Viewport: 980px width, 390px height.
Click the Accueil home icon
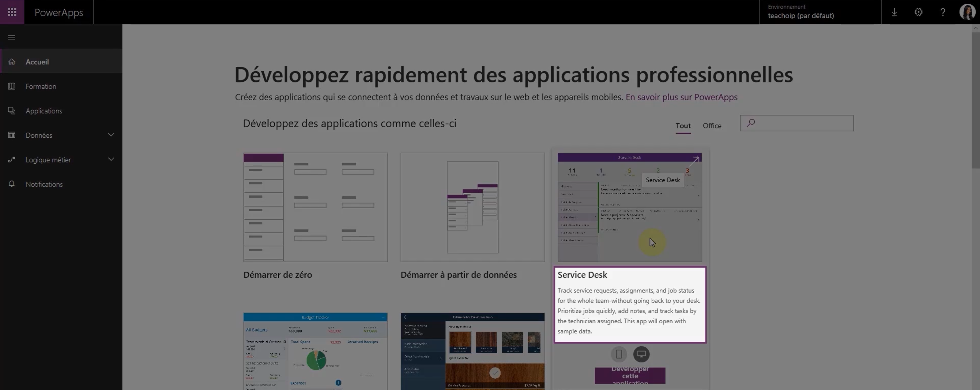11,61
